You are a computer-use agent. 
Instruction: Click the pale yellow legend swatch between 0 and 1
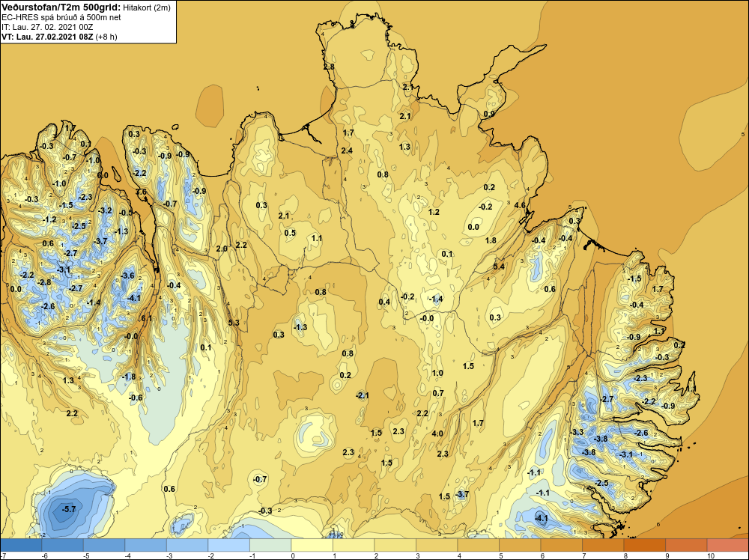point(312,545)
